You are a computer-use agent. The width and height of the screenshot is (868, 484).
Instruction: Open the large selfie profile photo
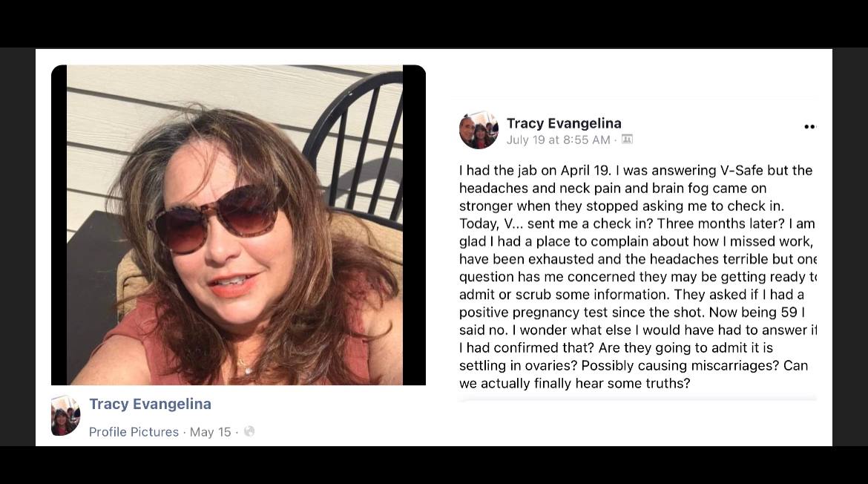coord(238,225)
